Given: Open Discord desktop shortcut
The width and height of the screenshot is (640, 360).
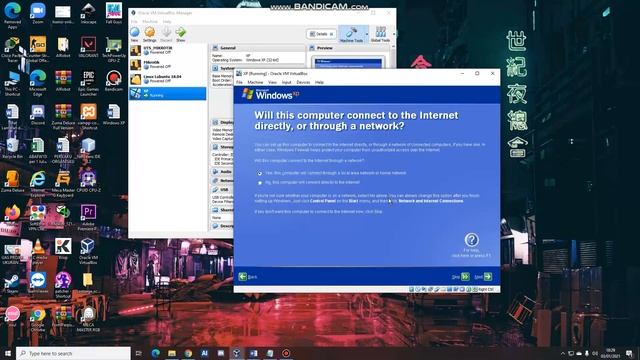Looking at the screenshot, I should tap(38, 115).
